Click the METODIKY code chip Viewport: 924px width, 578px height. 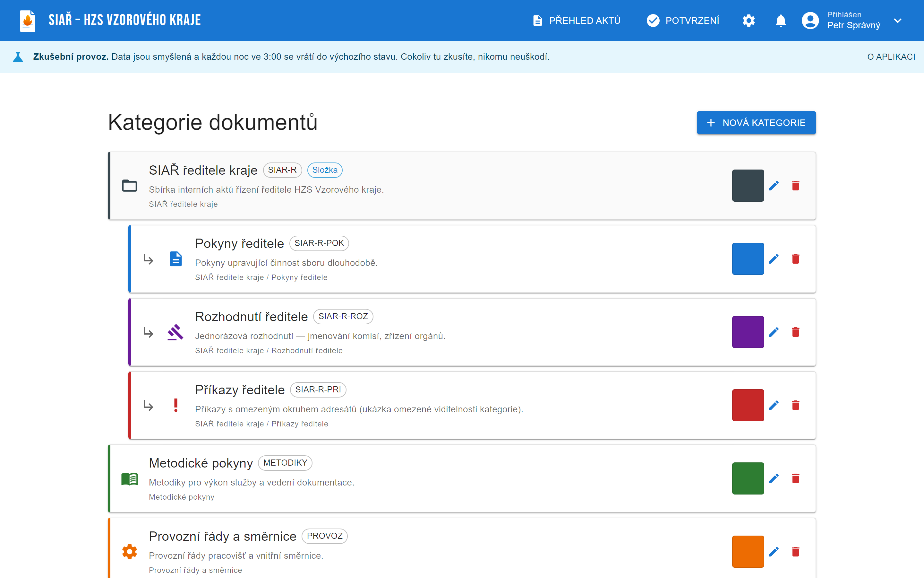(x=285, y=463)
